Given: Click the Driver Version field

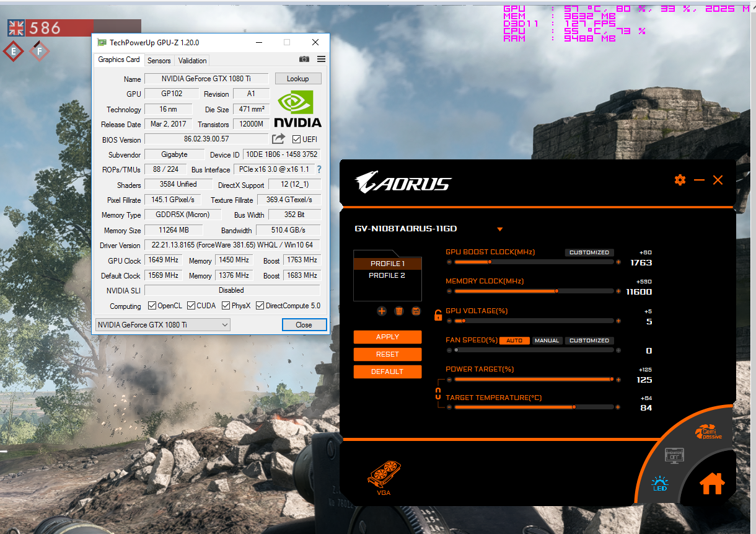Looking at the screenshot, I should [x=232, y=246].
